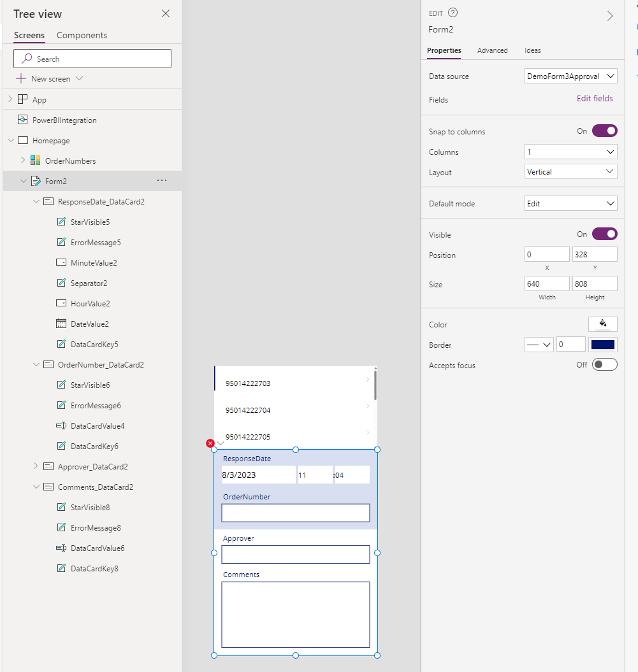This screenshot has height=672, width=638.
Task: Open the Advanced tab in properties
Action: pos(493,50)
